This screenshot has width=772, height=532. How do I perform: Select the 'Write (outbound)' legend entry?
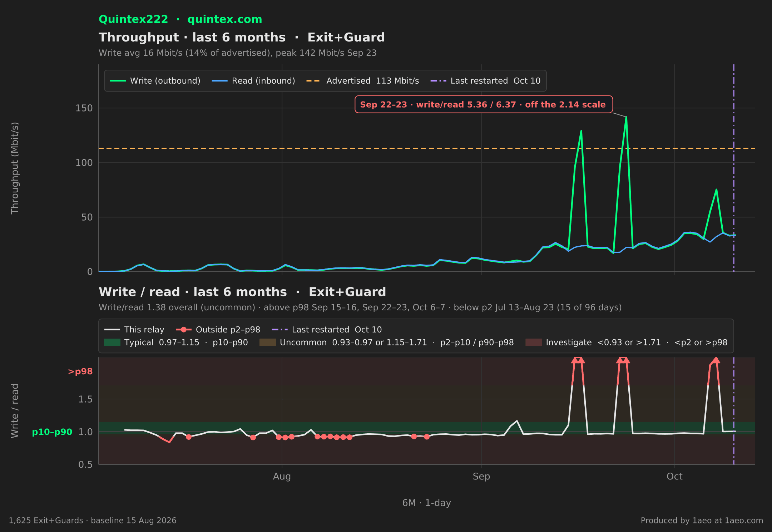[x=155, y=81]
